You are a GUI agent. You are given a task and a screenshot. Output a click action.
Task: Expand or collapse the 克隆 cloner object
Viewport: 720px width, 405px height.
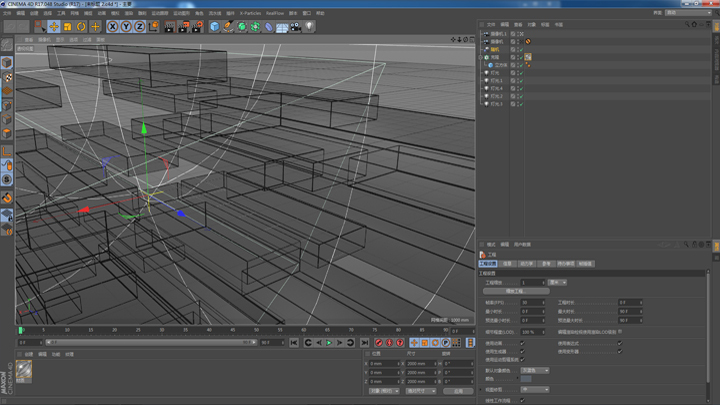481,57
